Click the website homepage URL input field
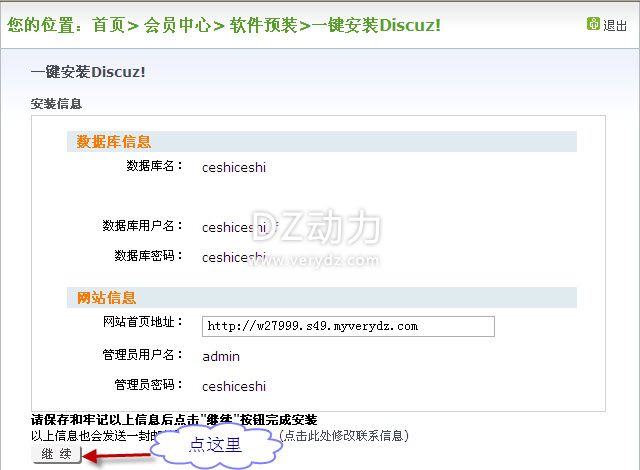This screenshot has height=470, width=640. click(x=348, y=326)
